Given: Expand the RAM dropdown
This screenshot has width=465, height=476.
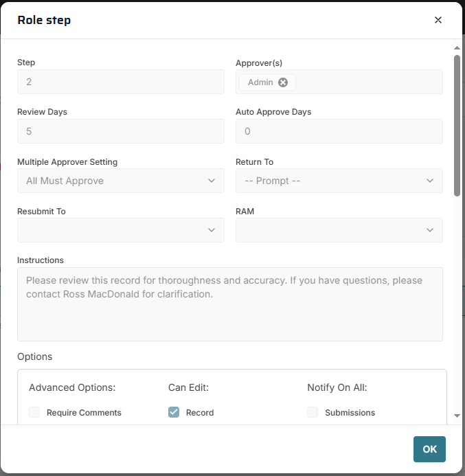Looking at the screenshot, I should click(x=339, y=230).
